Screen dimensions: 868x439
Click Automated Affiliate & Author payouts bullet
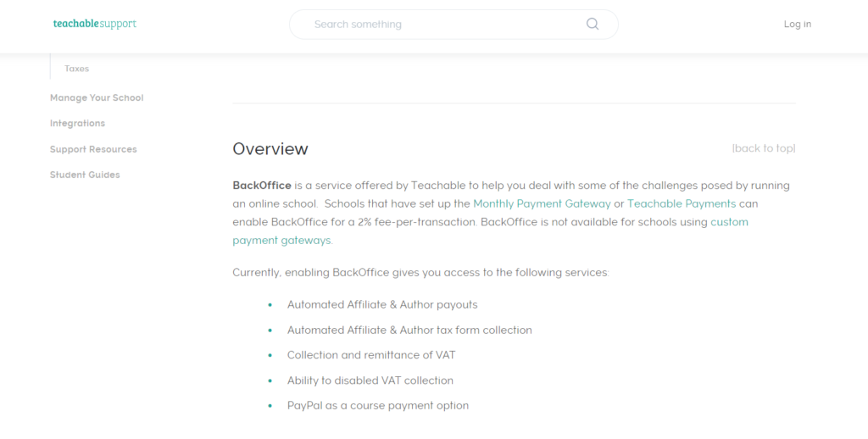(382, 305)
